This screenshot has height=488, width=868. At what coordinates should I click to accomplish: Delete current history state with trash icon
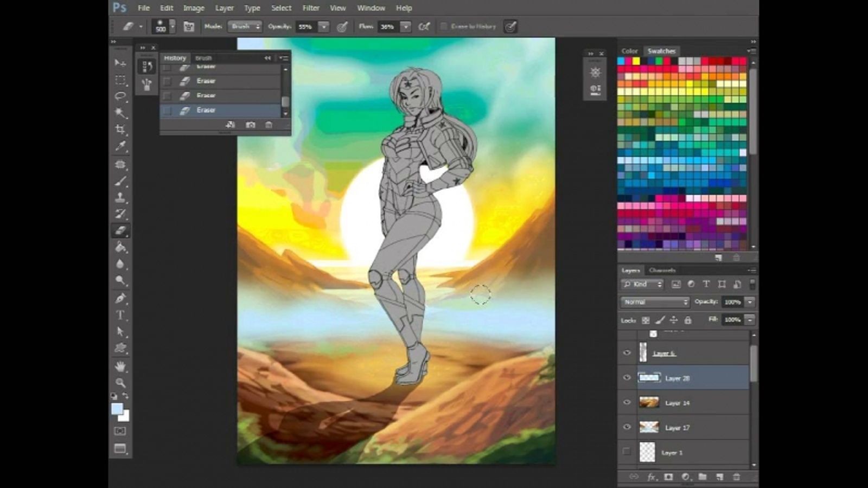(269, 125)
